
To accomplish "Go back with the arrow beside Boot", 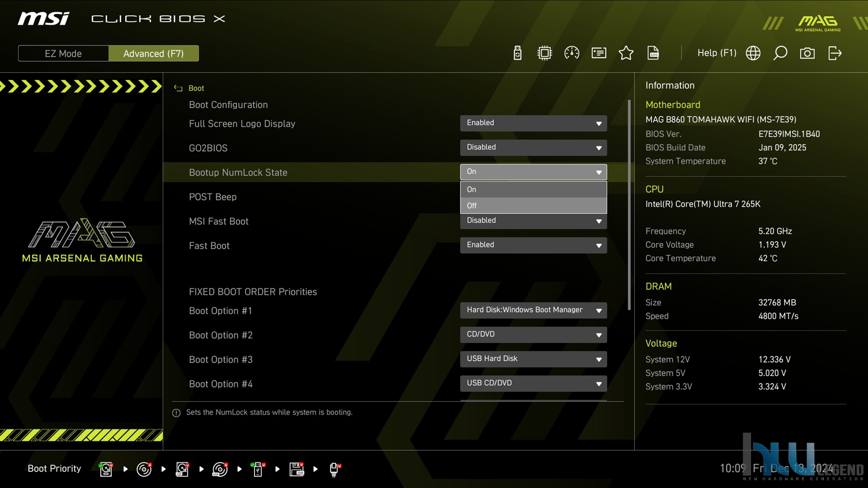I will 178,88.
